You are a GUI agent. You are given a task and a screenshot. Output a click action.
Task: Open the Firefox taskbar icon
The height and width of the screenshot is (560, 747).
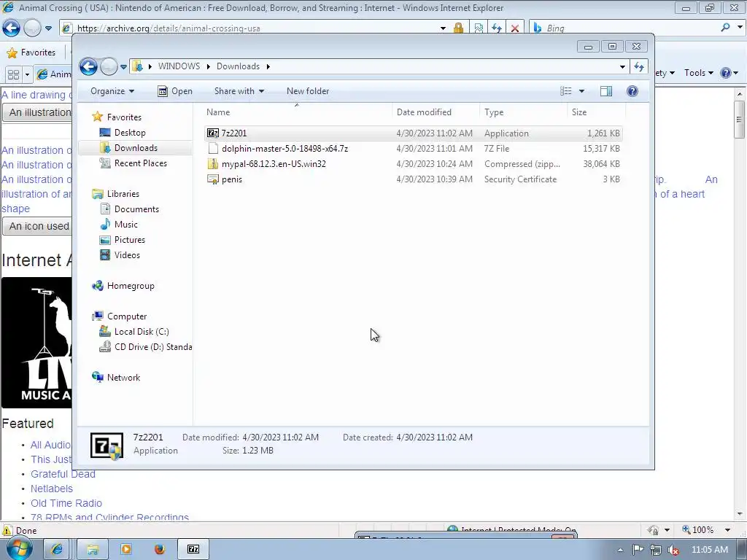(160, 549)
